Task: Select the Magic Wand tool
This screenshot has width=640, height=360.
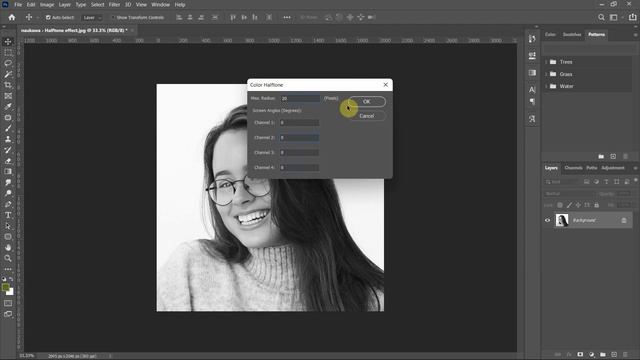Action: click(x=8, y=74)
